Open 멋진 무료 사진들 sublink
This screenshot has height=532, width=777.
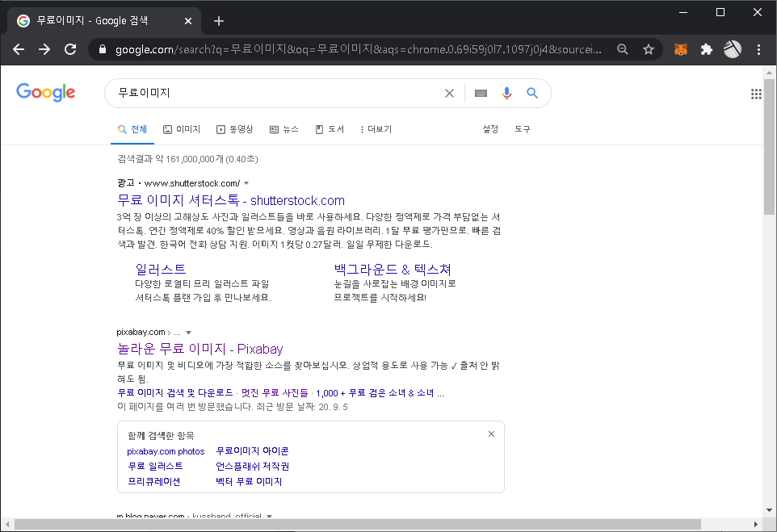point(275,393)
